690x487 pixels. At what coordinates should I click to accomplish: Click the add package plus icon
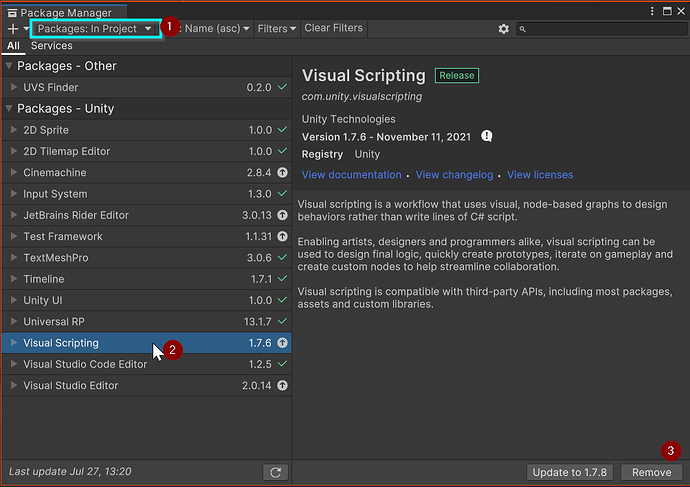13,29
